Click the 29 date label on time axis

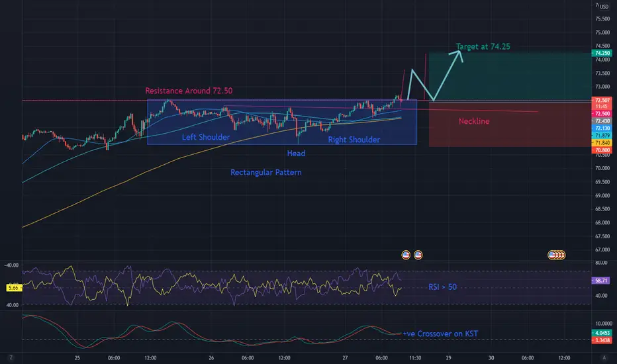[x=449, y=357]
